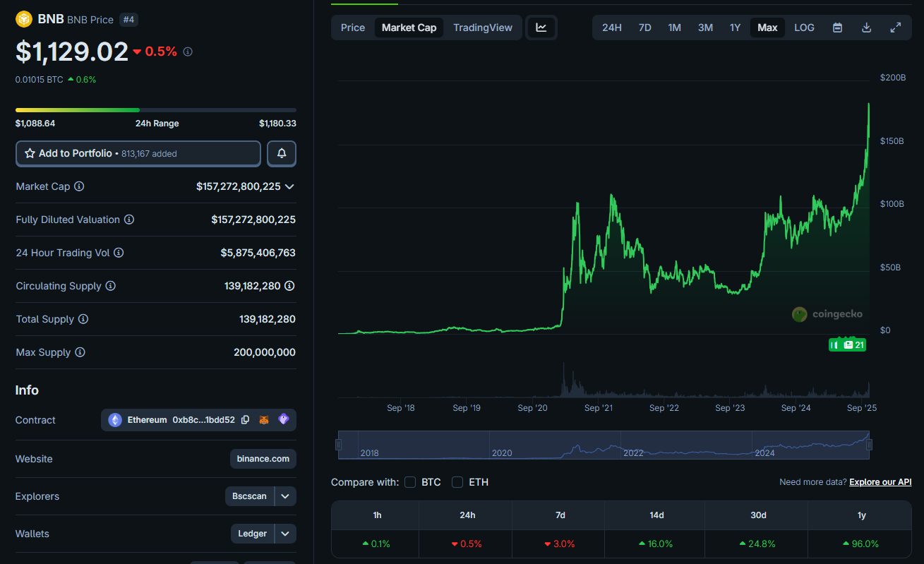Click Fully Diluted Valuation info icon
This screenshot has width=924, height=564.
[x=129, y=220]
